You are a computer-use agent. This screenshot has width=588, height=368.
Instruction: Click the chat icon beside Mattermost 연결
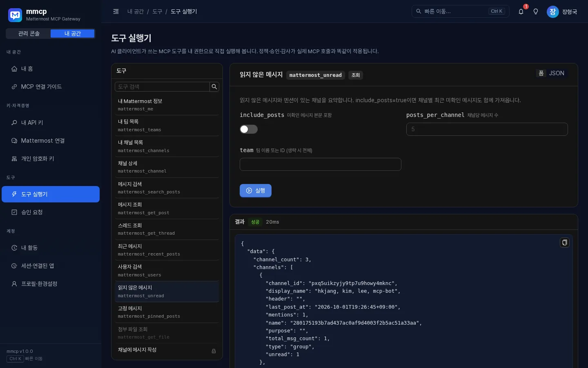tap(14, 141)
